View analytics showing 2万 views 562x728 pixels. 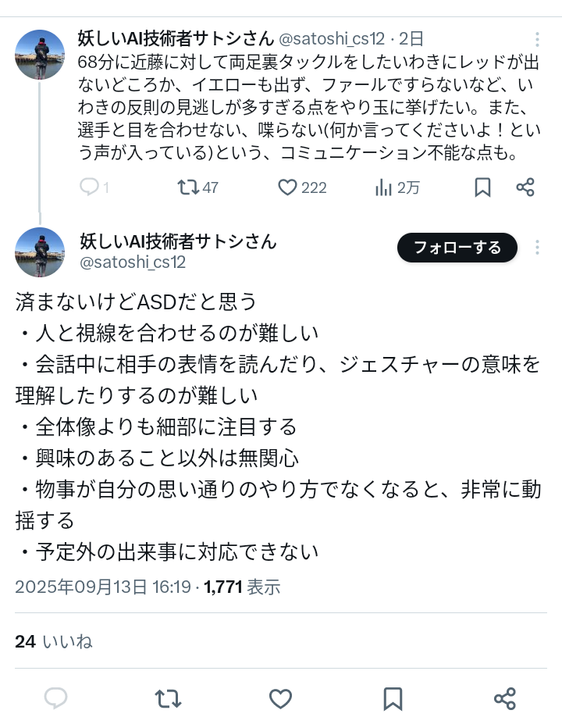[384, 187]
